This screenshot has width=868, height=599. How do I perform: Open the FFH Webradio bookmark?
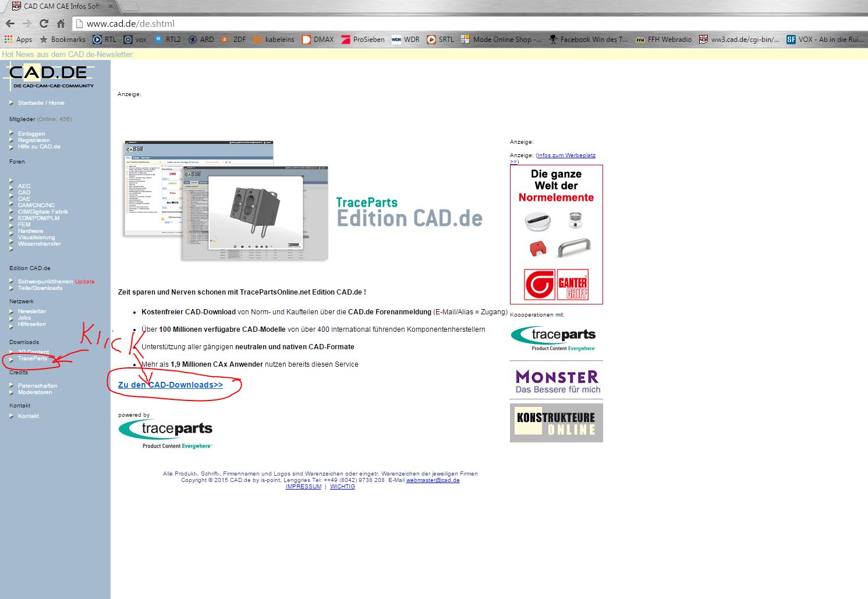(x=664, y=40)
